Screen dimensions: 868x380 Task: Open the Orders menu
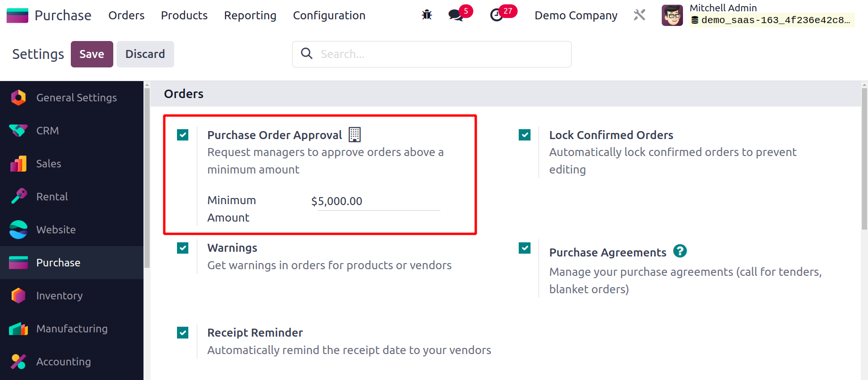126,15
